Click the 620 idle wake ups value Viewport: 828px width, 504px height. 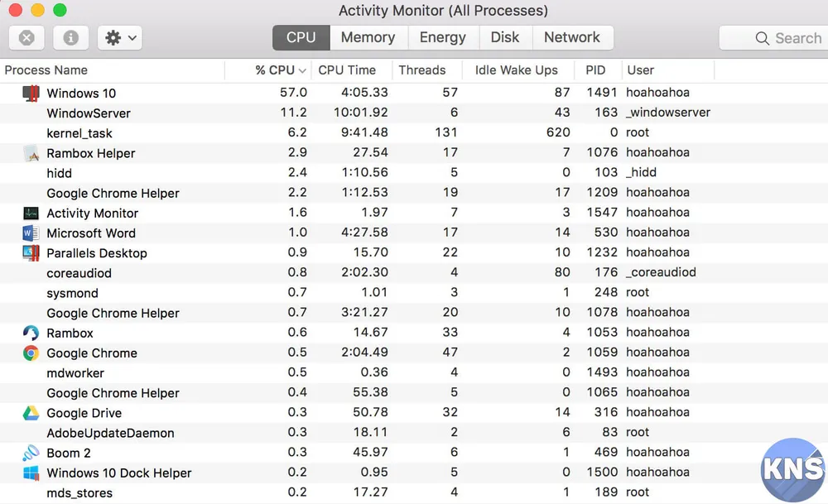558,132
